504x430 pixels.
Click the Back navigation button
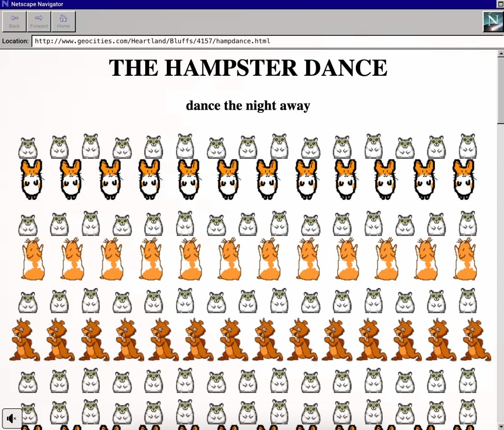pyautogui.click(x=14, y=22)
